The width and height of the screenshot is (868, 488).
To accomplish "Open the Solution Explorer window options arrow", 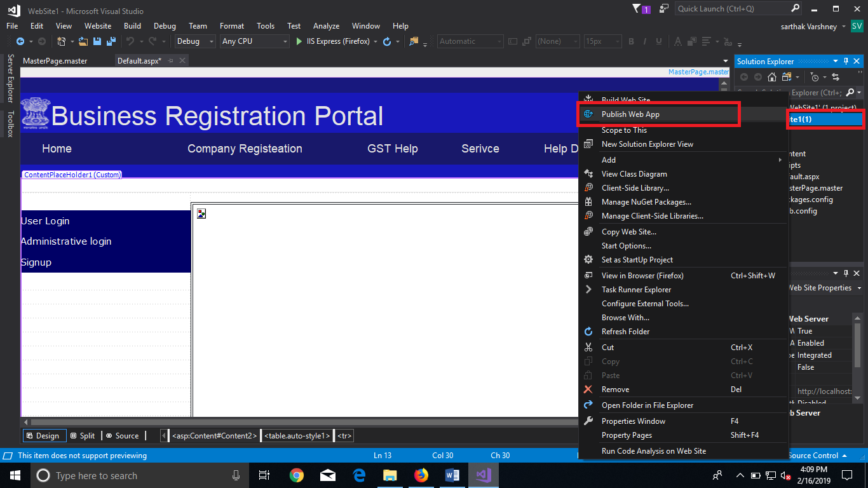I will tap(836, 62).
